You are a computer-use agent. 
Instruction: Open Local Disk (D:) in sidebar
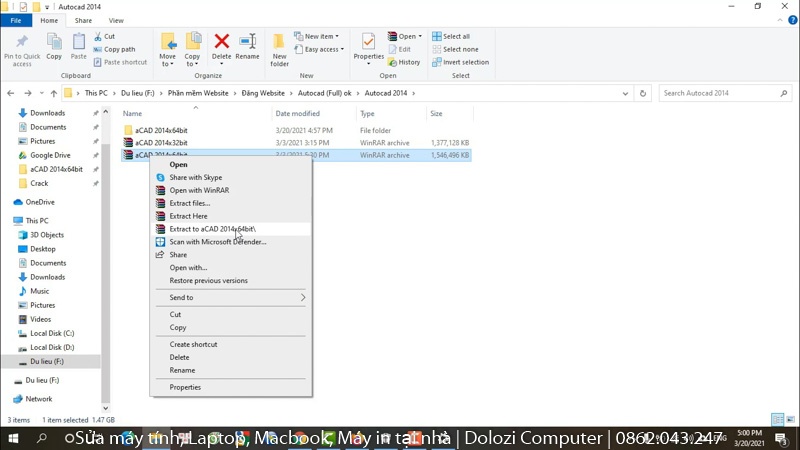52,347
